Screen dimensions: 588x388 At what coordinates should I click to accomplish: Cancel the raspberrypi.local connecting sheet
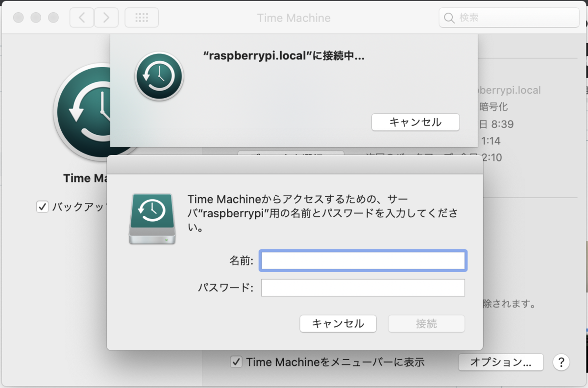[416, 122]
